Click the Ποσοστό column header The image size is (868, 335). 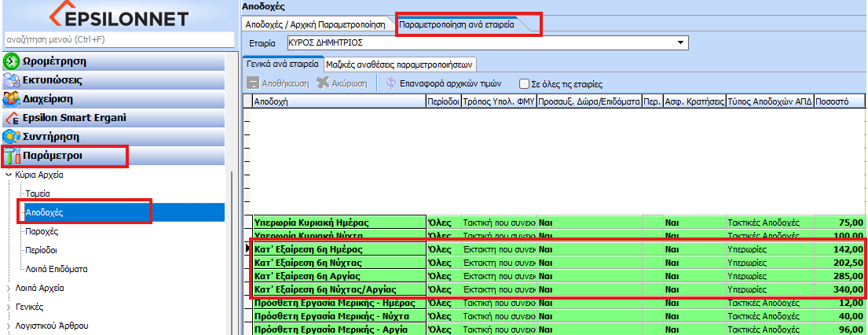coord(839,101)
